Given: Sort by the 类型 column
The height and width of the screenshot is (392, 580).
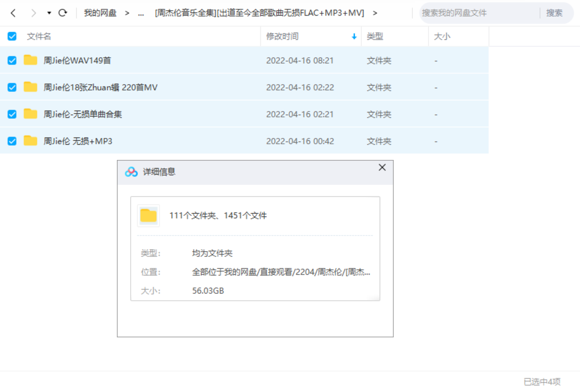Looking at the screenshot, I should [x=375, y=36].
